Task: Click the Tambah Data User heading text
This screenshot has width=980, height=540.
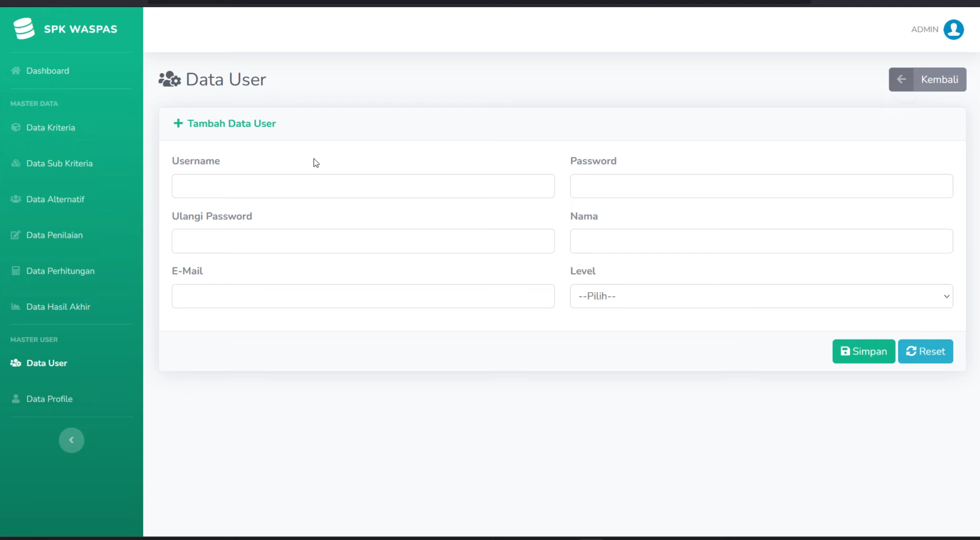Action: [231, 123]
